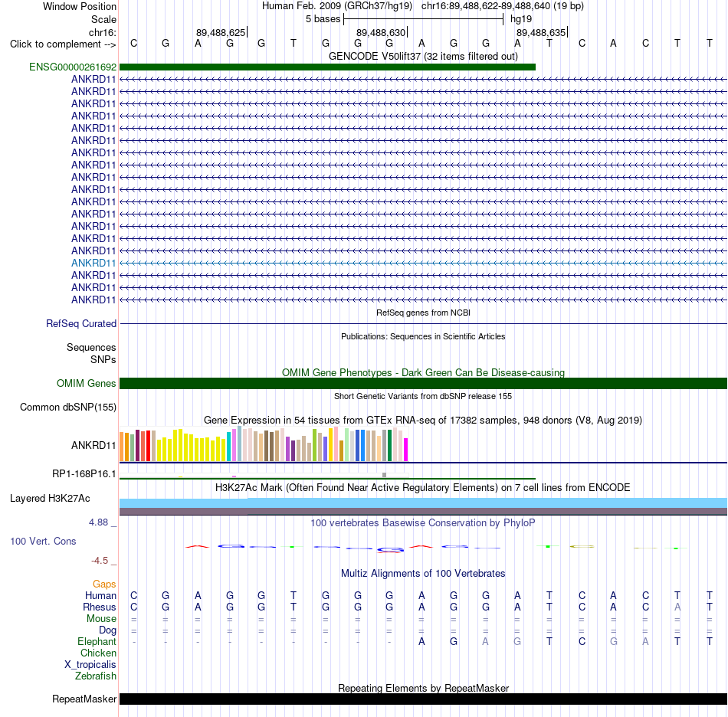The image size is (728, 717).
Task: Click 'RefSeq genes from NCBI' title
Action: click(423, 313)
